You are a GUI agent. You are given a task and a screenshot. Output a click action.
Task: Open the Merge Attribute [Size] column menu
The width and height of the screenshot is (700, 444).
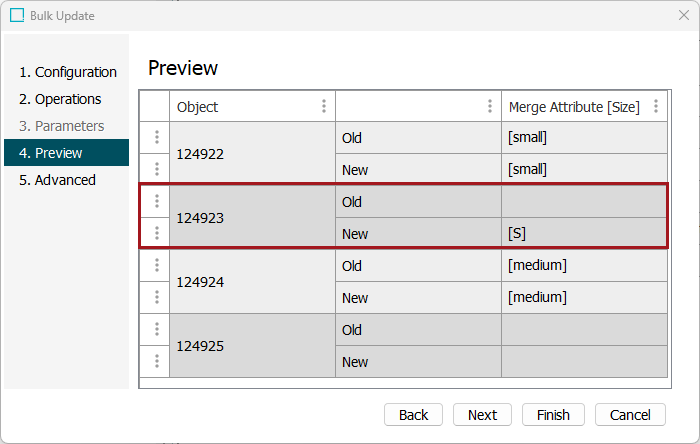(x=656, y=107)
